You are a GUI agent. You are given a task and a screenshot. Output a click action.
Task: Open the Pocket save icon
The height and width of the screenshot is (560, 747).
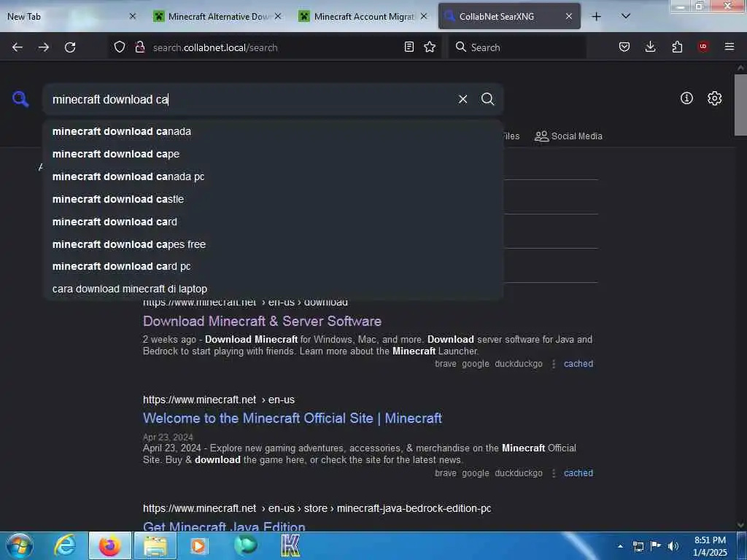click(624, 47)
